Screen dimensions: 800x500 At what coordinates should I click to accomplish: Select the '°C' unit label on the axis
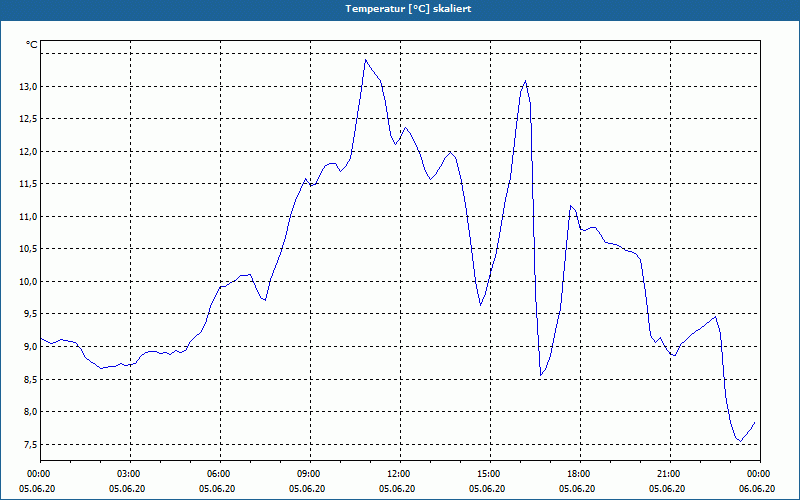[x=31, y=45]
